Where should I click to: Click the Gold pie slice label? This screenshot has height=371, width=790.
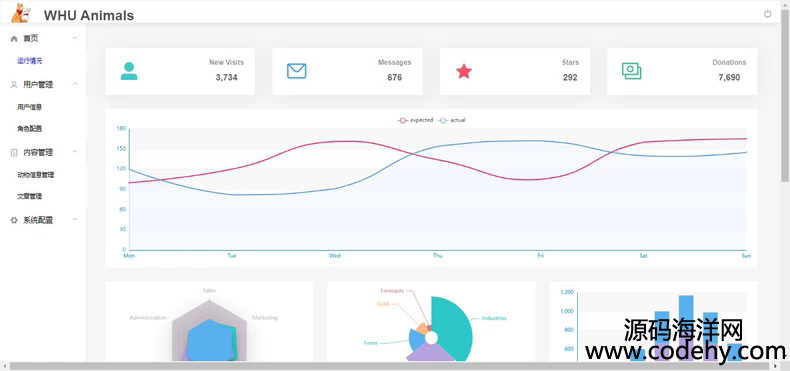click(383, 304)
